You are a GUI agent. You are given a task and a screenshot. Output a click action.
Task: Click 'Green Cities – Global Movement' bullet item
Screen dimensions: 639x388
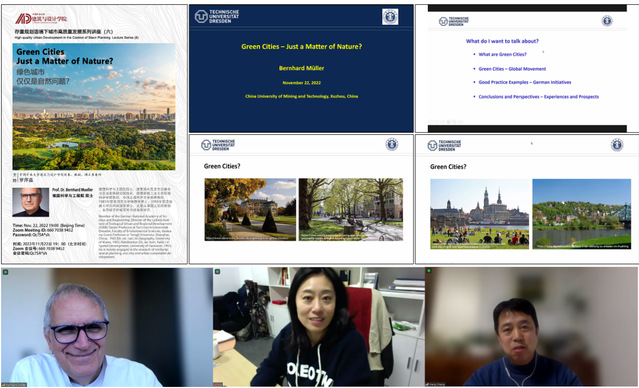coord(512,69)
